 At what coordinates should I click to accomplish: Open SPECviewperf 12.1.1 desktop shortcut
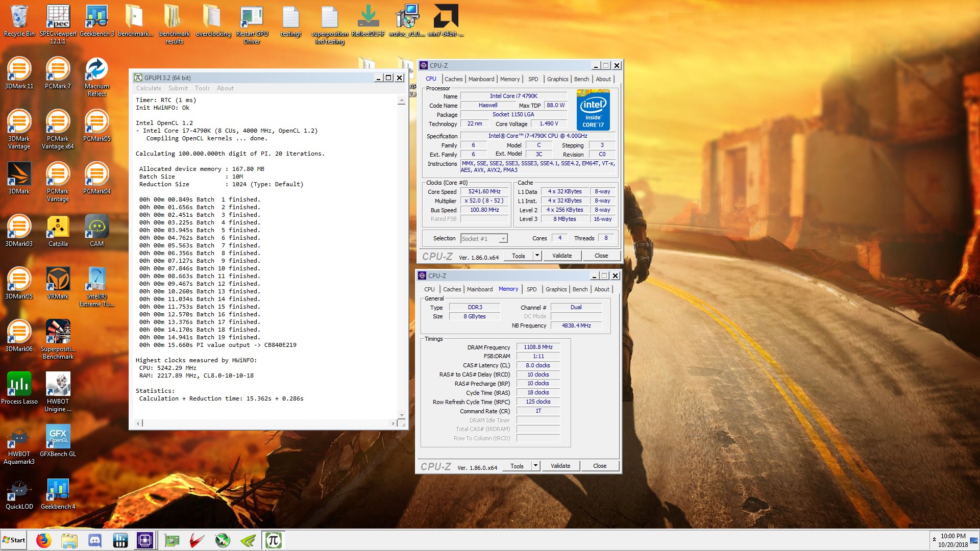(58, 23)
